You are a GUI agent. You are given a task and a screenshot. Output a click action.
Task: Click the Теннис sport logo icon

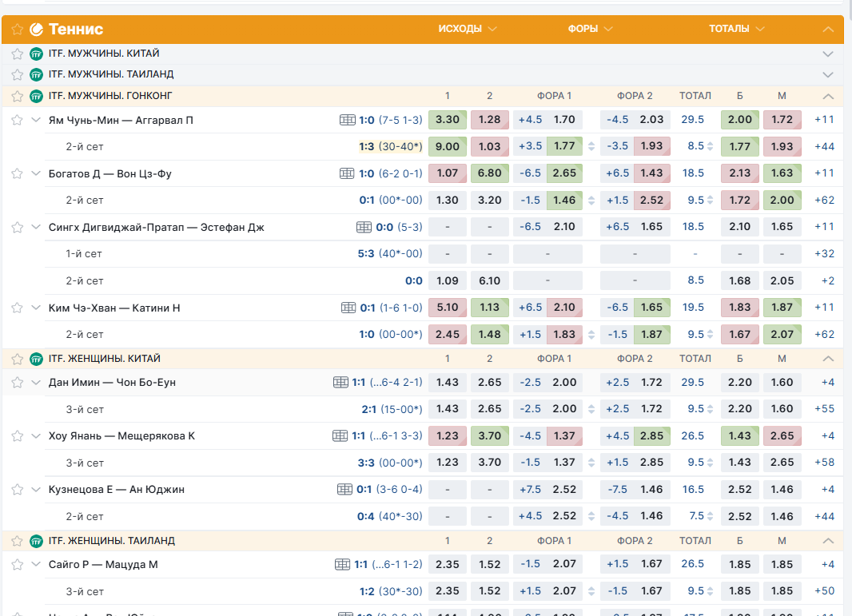pyautogui.click(x=36, y=30)
